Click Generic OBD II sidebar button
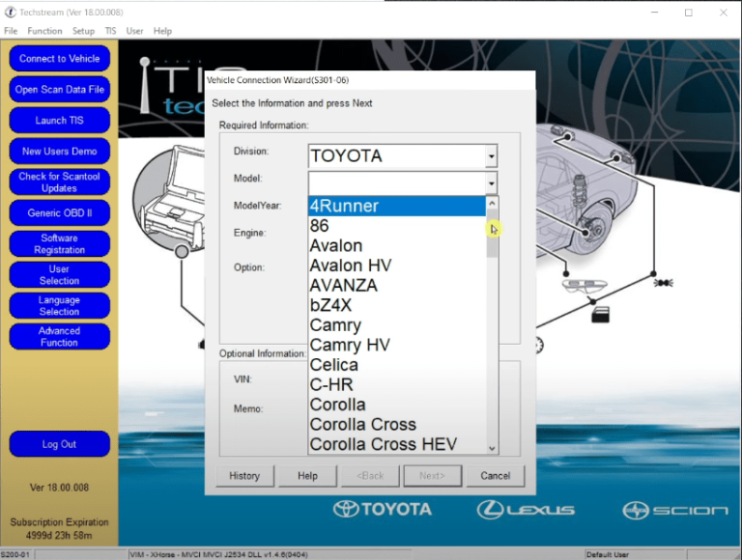 [x=59, y=213]
